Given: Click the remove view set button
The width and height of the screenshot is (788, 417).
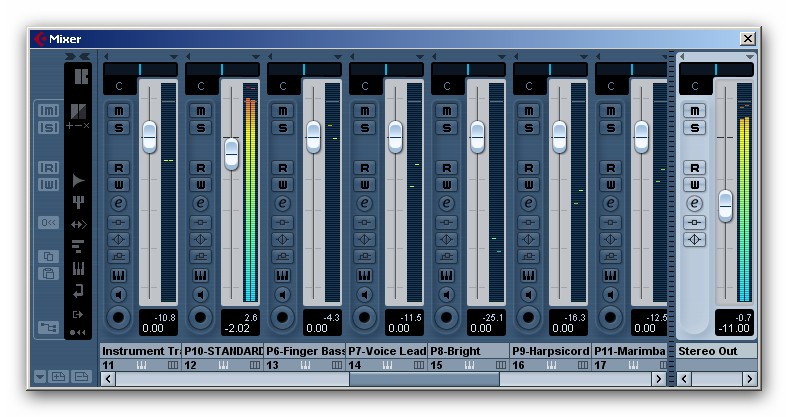Looking at the screenshot, I should pos(81,376).
